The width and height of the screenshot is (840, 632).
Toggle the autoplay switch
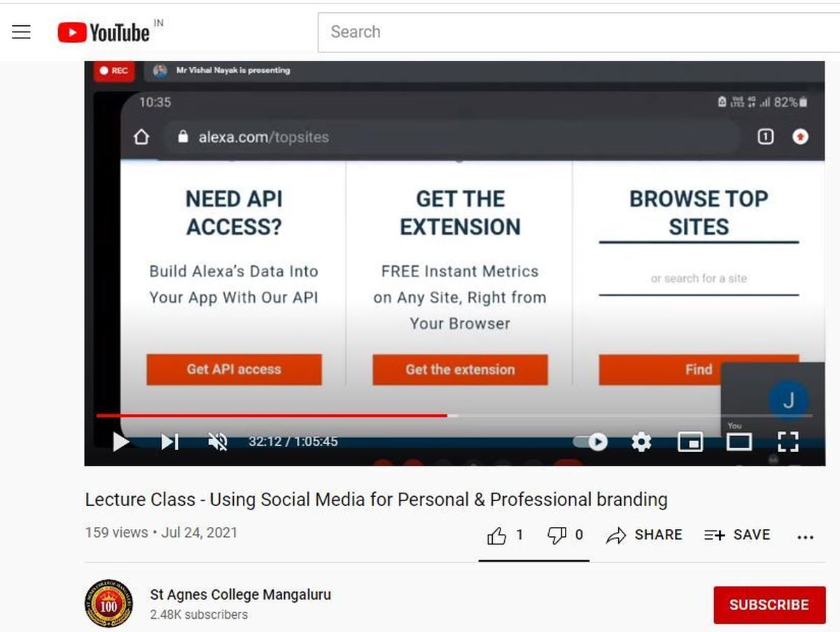[590, 442]
